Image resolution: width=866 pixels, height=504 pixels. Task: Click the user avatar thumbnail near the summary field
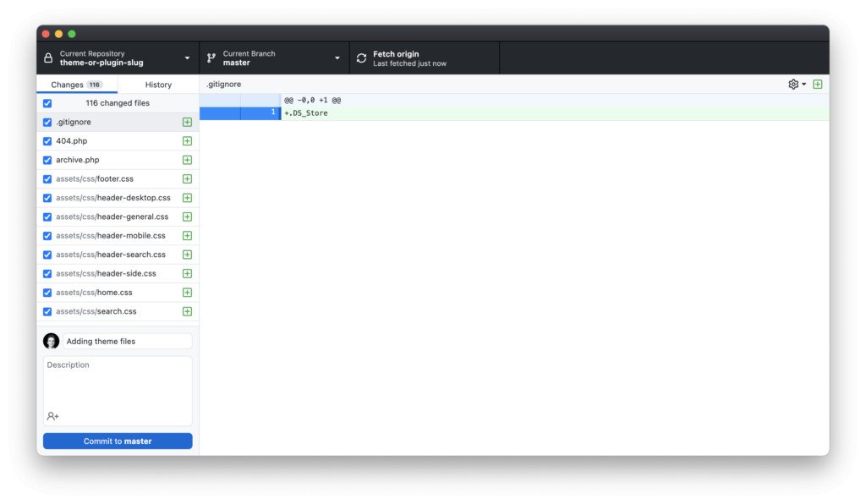[x=52, y=341]
